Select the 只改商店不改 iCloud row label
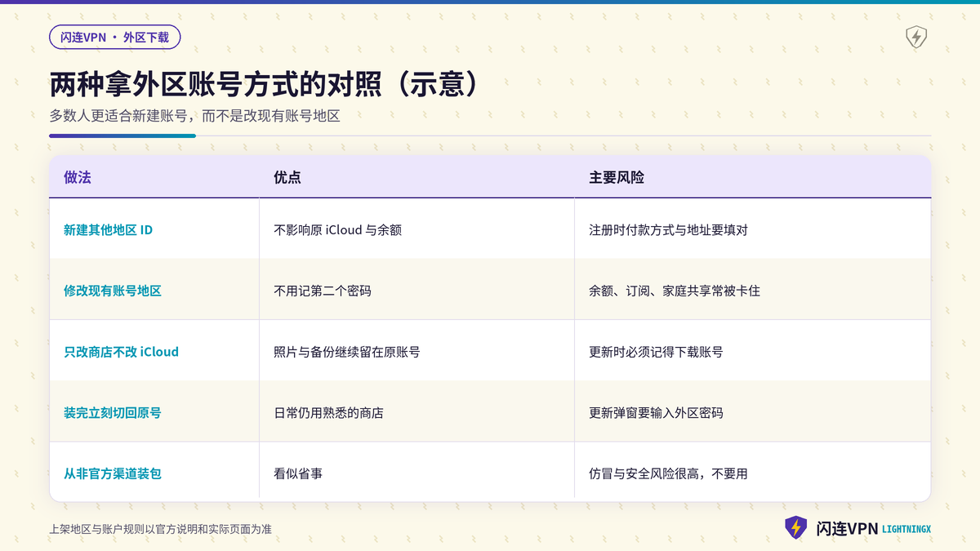Viewport: 980px width, 551px height. 121,352
